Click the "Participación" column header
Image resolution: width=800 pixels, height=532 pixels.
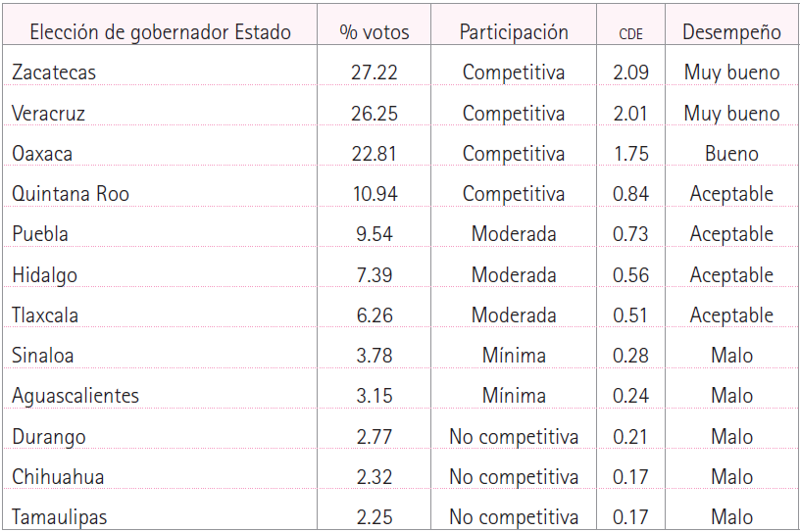pos(514,32)
